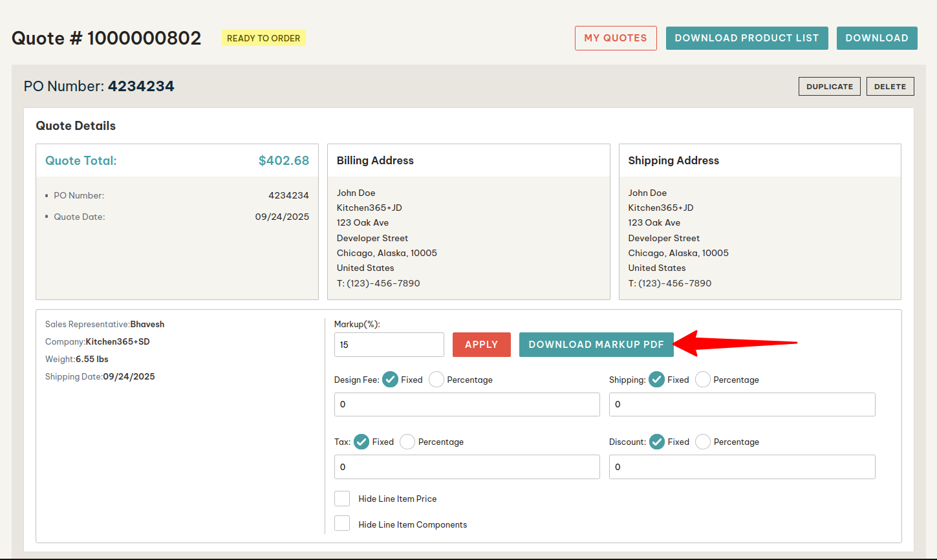The height and width of the screenshot is (560, 937).
Task: Choose Percentage for Shipping
Action: 703,380
